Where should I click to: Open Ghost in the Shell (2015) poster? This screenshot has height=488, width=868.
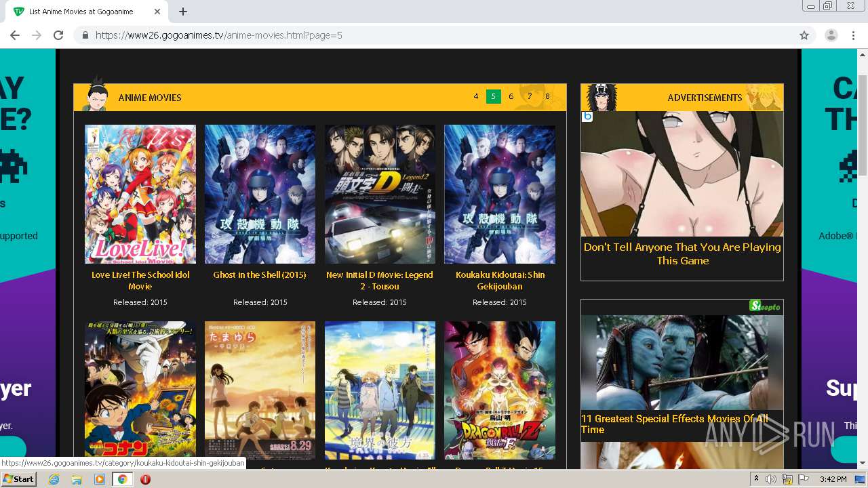click(x=260, y=194)
